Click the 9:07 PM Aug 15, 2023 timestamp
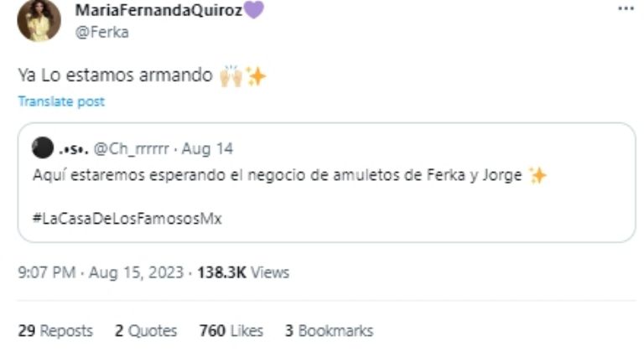 (x=101, y=272)
